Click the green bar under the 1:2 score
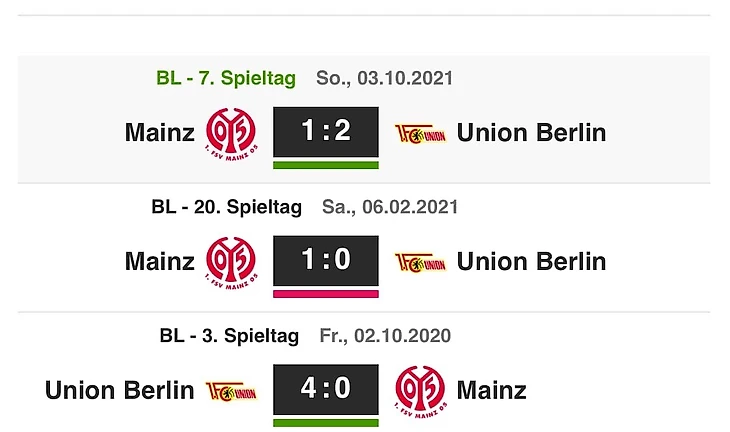This screenshot has height=432, width=730. coord(326,165)
